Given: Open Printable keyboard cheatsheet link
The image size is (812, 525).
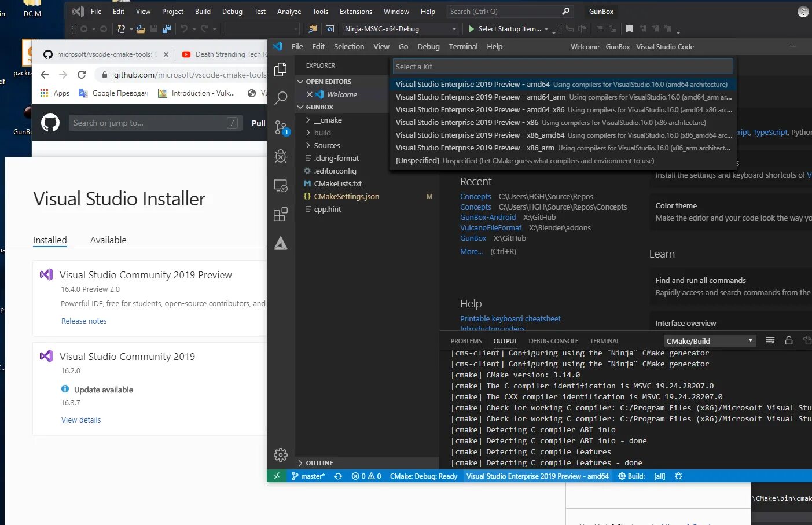Looking at the screenshot, I should 510,319.
